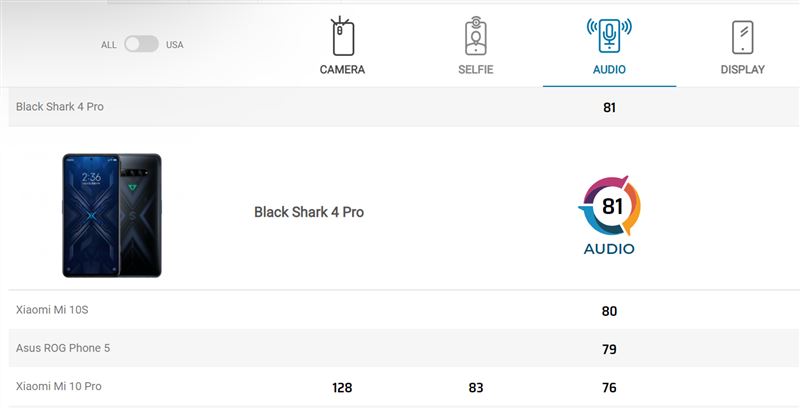Select the Selfie phone icon
This screenshot has width=800, height=409.
476,36
